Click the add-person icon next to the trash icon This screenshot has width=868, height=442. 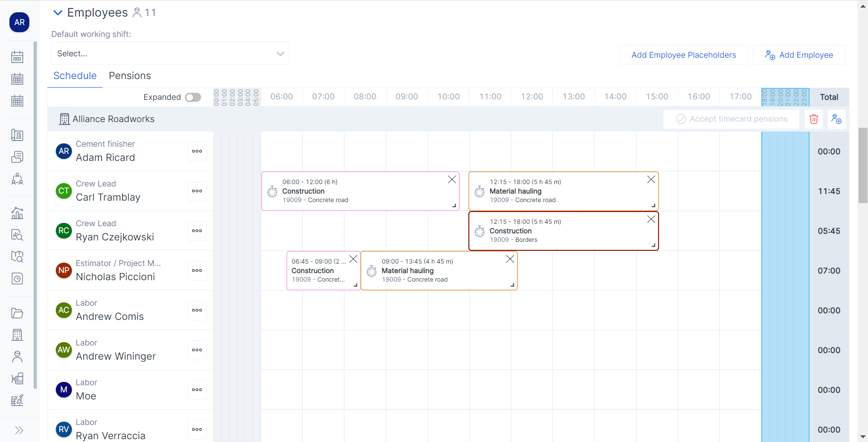pyautogui.click(x=836, y=119)
